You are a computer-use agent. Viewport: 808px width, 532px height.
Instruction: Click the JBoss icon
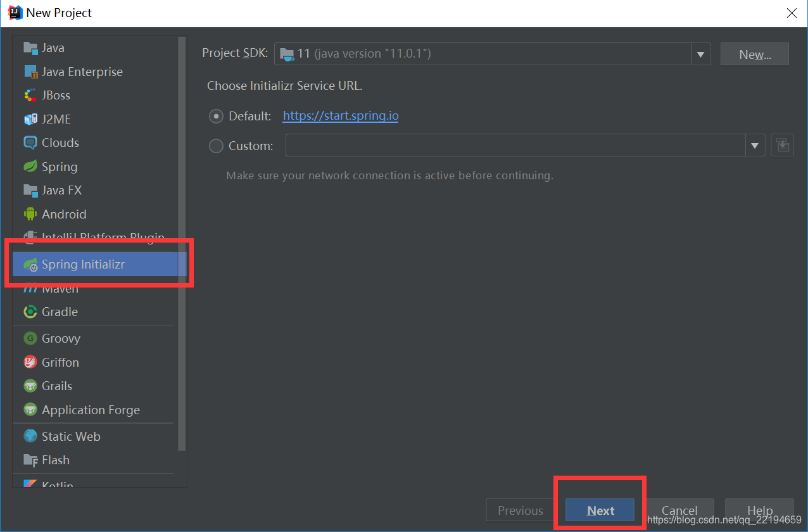(30, 95)
